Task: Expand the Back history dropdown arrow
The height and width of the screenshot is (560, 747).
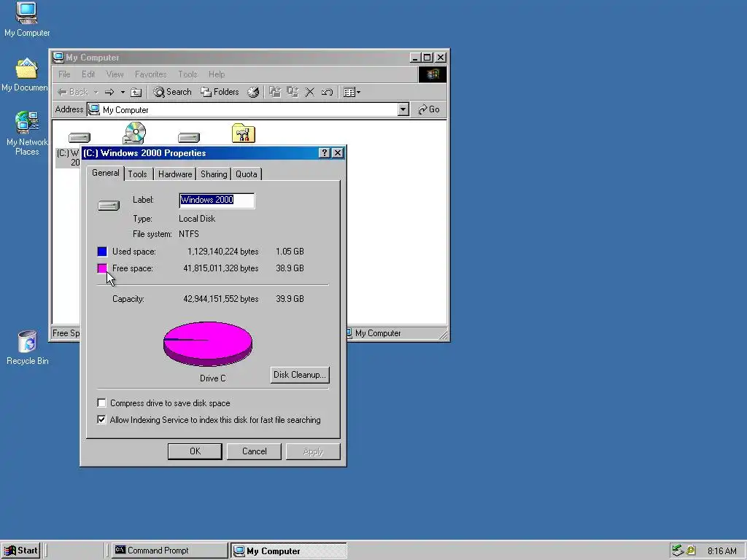Action: click(96, 92)
